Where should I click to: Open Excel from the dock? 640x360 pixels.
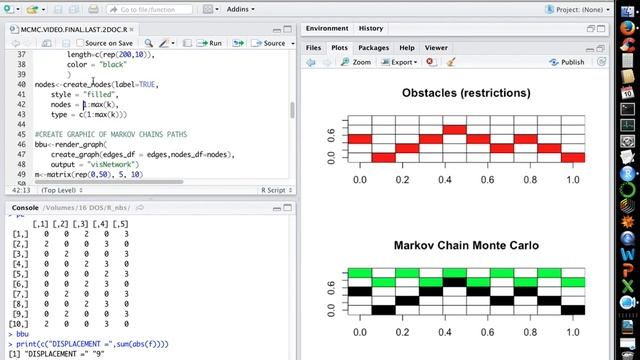[x=627, y=286]
